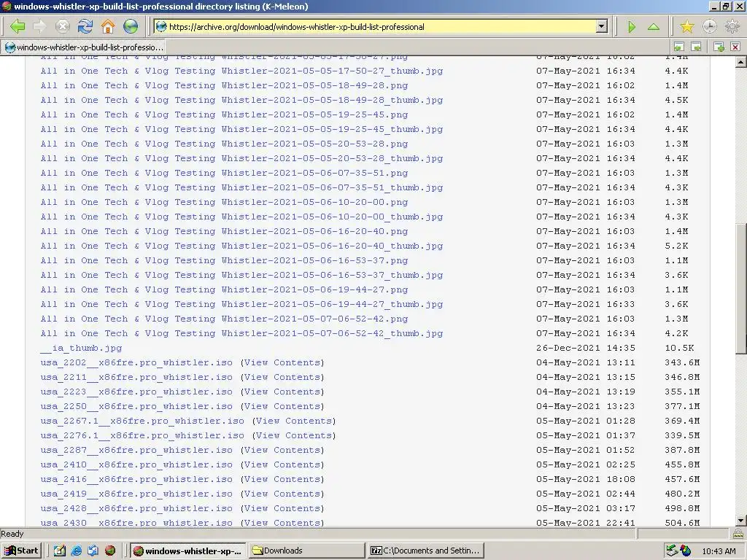The width and height of the screenshot is (747, 560).
Task: Click the Ready status bar text
Action: (12, 534)
